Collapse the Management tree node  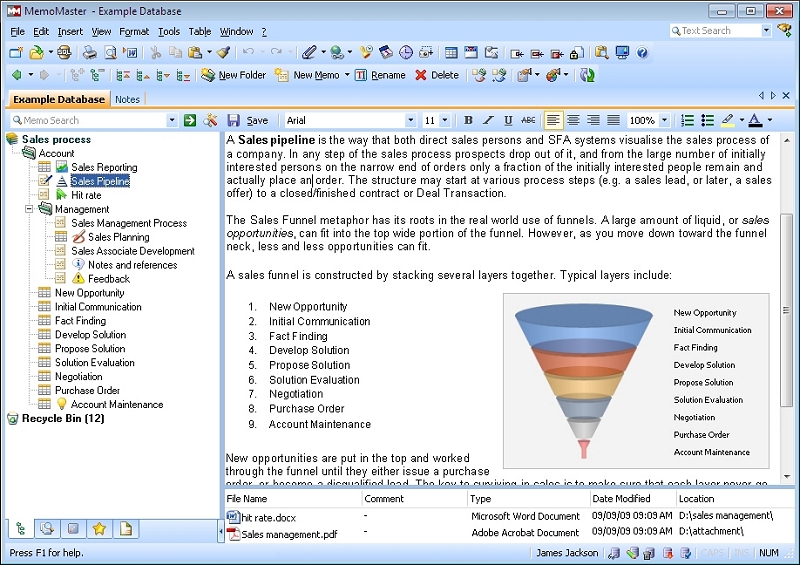30,209
